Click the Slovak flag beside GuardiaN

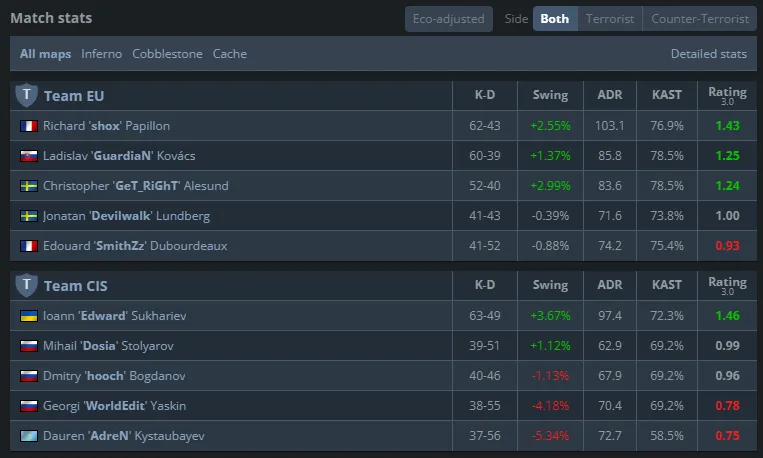(28, 156)
